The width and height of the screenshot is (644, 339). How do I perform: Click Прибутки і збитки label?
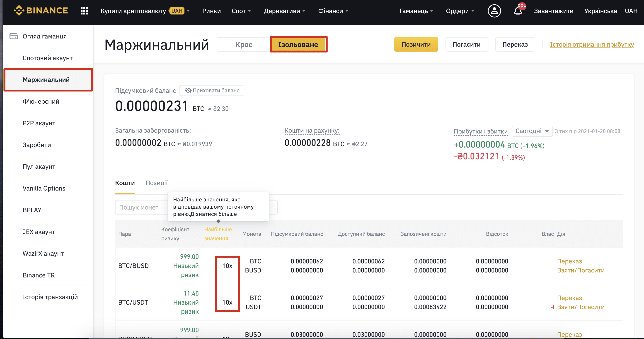click(x=480, y=131)
